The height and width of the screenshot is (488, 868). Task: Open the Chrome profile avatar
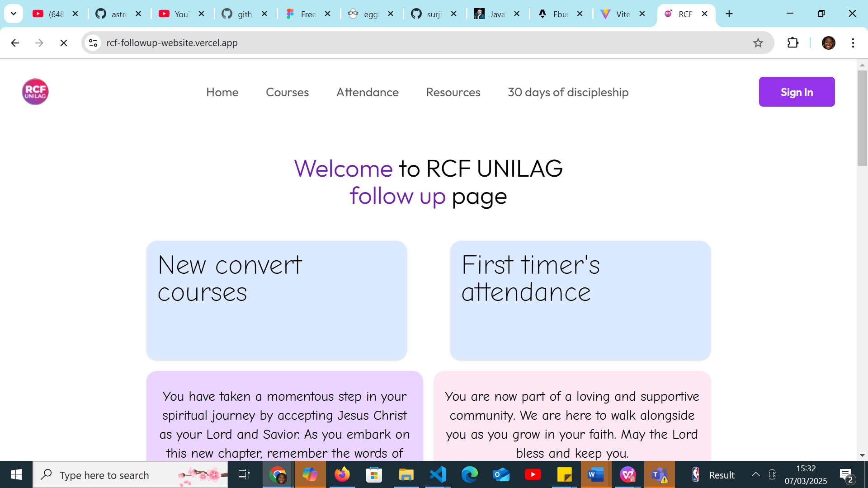[x=828, y=43]
